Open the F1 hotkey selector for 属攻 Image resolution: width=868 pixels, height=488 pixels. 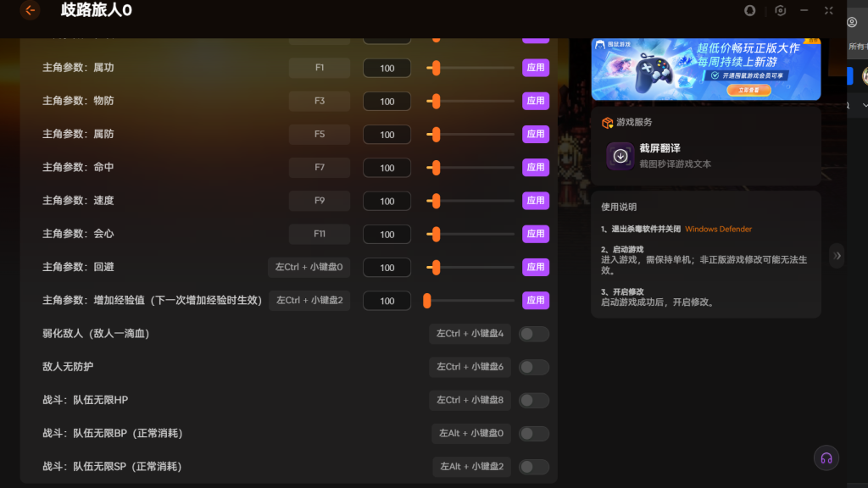click(320, 68)
